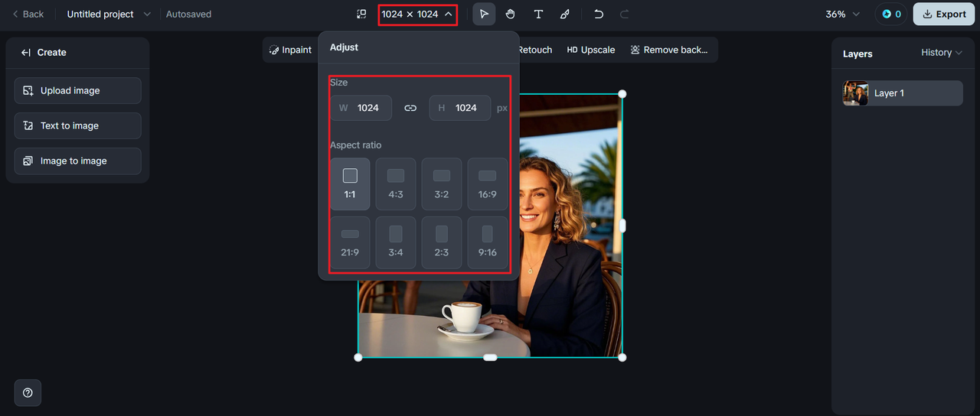Open the History dropdown

point(941,53)
